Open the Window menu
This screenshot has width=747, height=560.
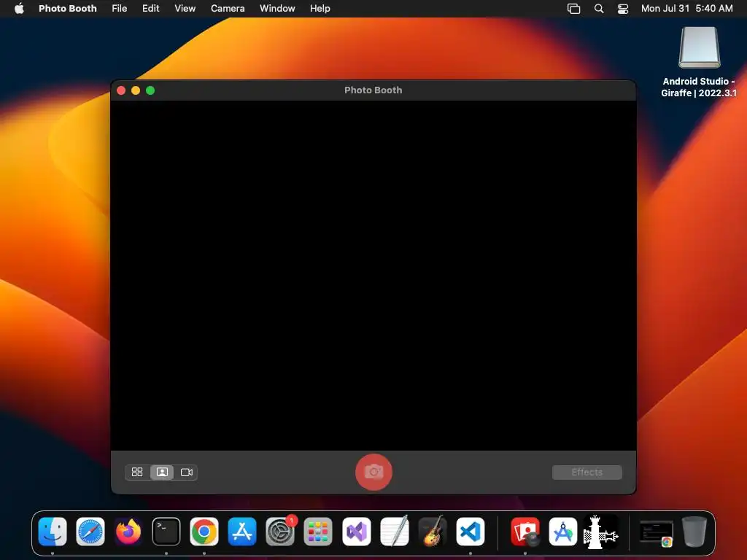pyautogui.click(x=277, y=9)
